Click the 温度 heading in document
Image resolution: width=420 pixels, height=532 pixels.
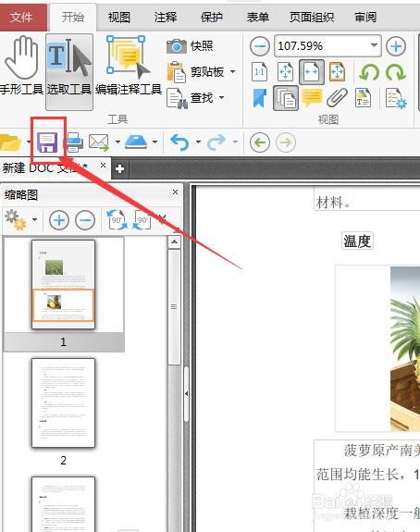click(357, 241)
